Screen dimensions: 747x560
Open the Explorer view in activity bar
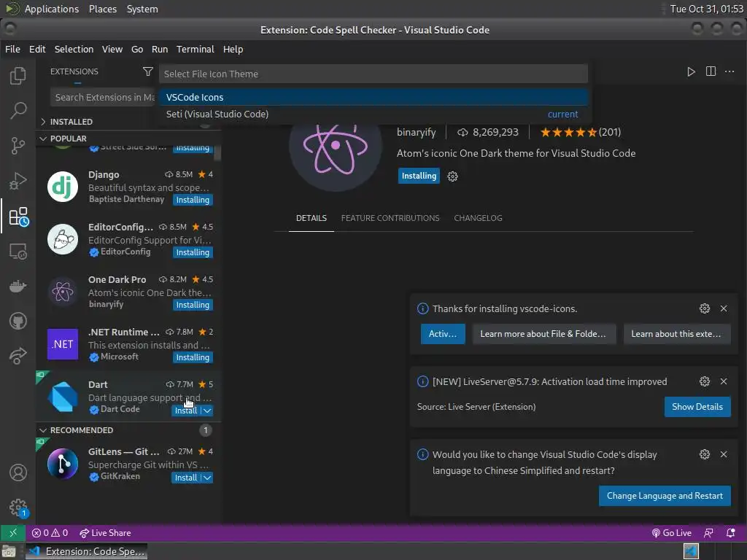pos(18,75)
